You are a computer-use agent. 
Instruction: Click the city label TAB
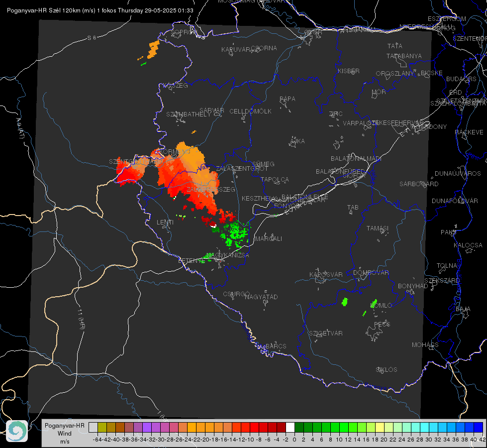click(x=353, y=208)
